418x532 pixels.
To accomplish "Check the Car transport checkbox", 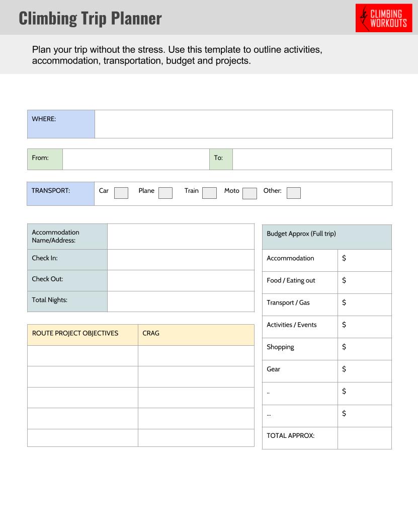I will pos(121,193).
